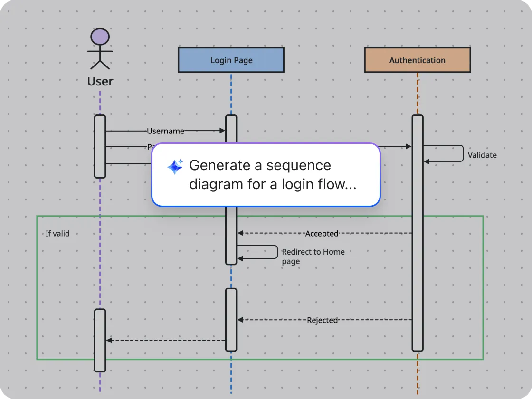Click the sparkle AI icon in prompt box
Image resolution: width=532 pixels, height=399 pixels.
click(x=175, y=167)
